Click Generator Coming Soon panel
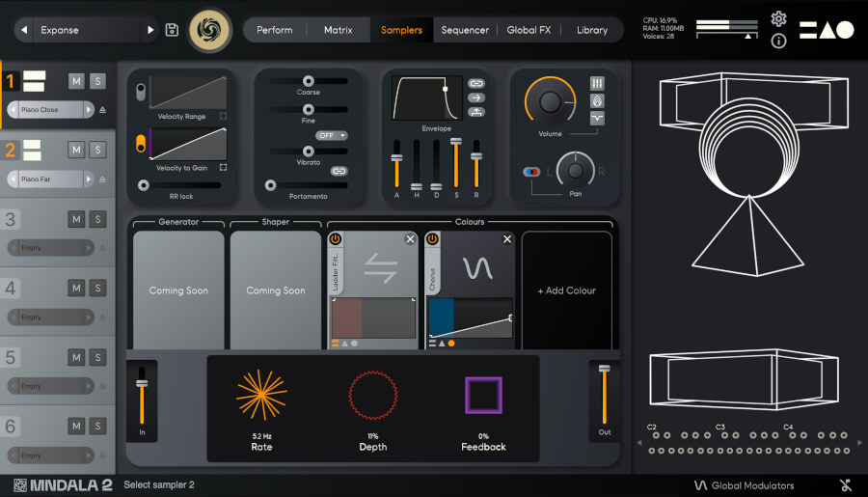This screenshot has height=497, width=868. [x=178, y=290]
